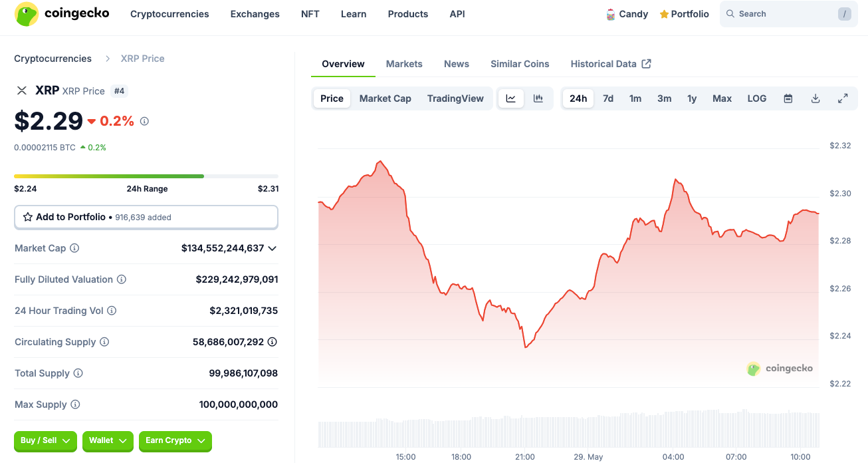This screenshot has height=463, width=868.
Task: Toggle the Price chart mode
Action: 332,98
